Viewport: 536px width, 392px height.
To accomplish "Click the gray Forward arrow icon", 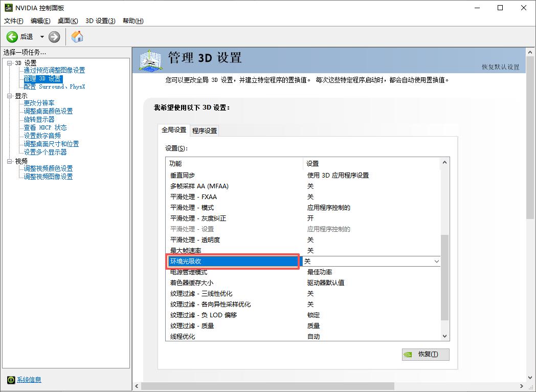I will tap(54, 37).
